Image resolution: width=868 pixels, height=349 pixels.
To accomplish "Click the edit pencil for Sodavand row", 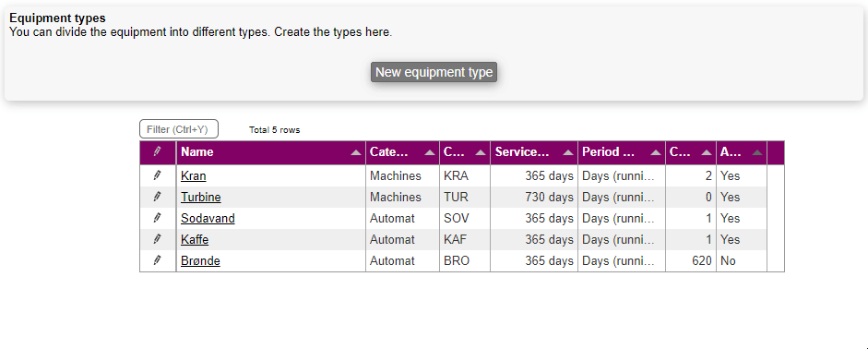I will point(157,218).
